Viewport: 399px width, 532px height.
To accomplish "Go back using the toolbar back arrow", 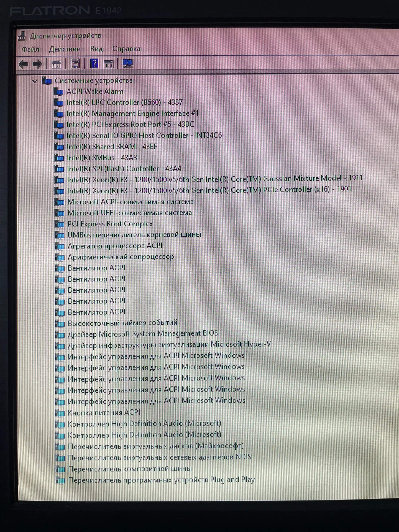I will (24, 64).
